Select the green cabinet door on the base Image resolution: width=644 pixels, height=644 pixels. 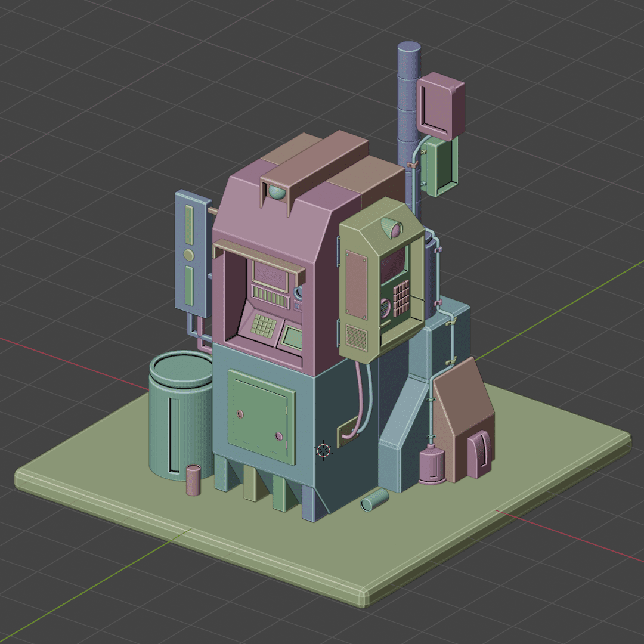261,416
